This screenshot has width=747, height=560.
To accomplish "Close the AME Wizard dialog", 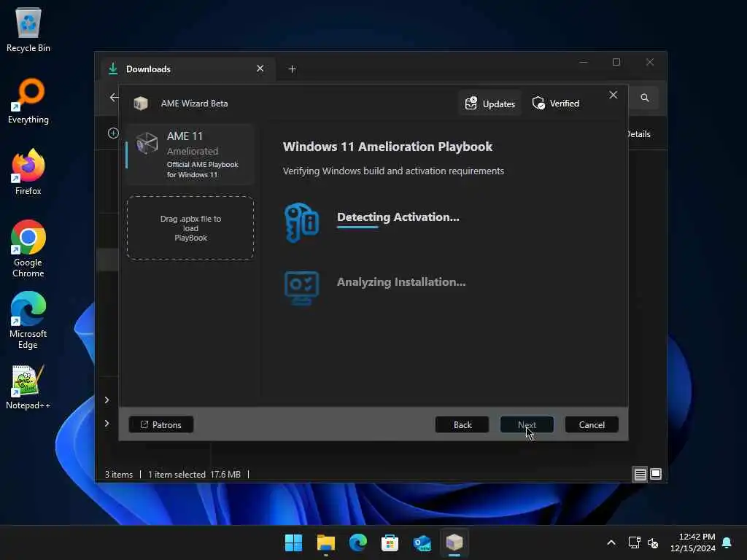I will coord(613,96).
